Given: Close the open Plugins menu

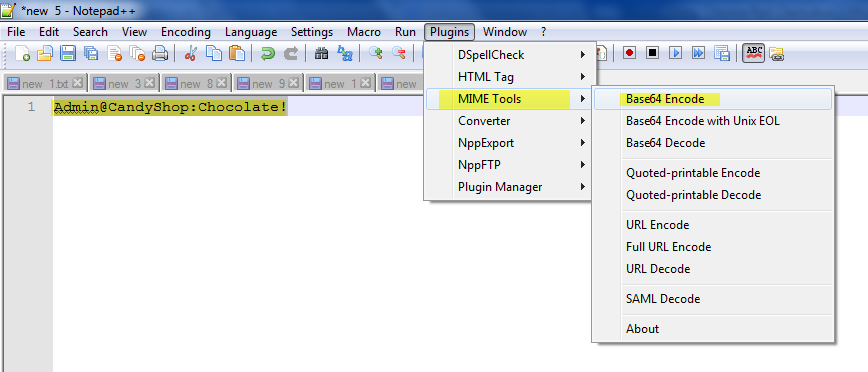Looking at the screenshot, I should point(450,32).
